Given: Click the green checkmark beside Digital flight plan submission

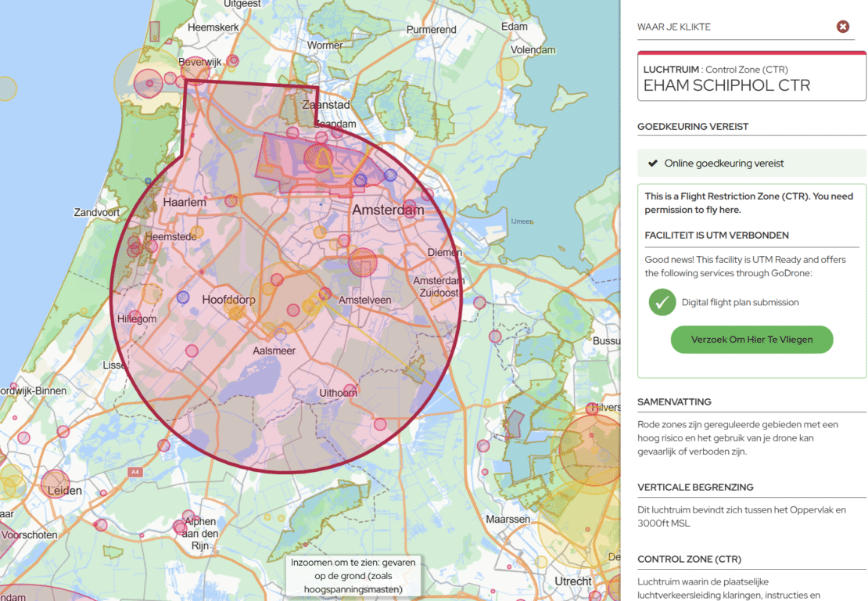Looking at the screenshot, I should (x=662, y=302).
